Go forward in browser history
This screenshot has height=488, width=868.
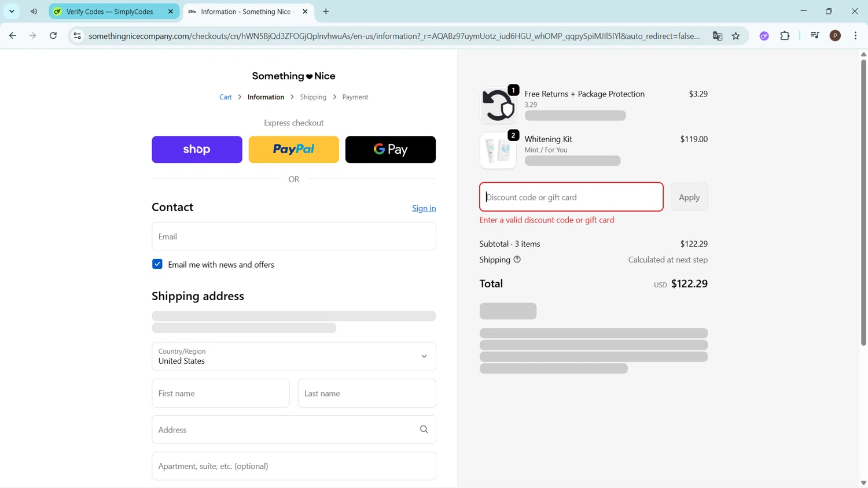click(32, 36)
